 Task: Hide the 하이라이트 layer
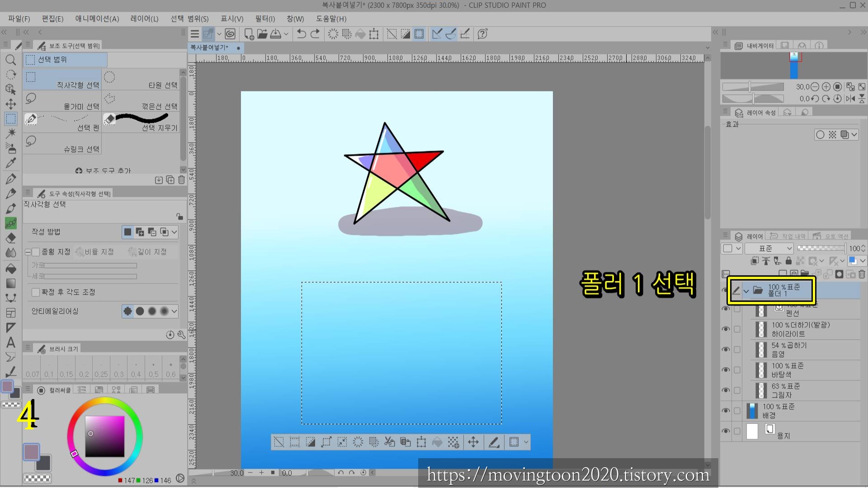(726, 329)
